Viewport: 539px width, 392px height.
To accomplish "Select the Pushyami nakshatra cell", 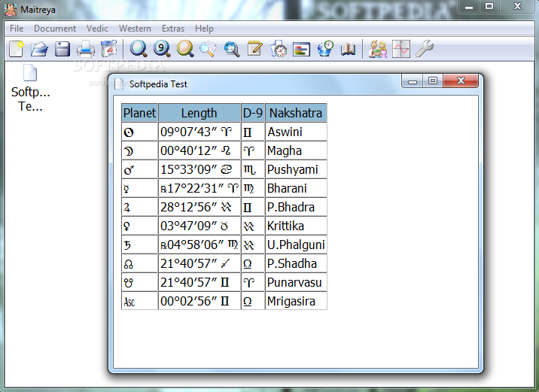I will pos(296,170).
